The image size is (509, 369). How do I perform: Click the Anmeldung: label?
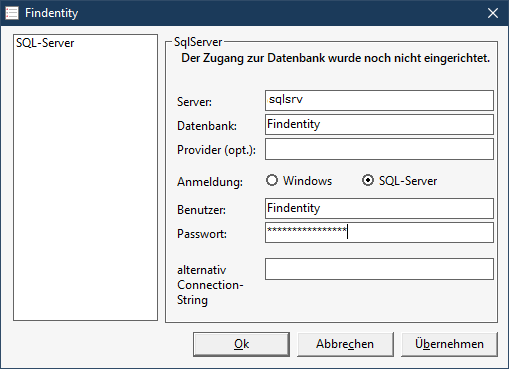(x=210, y=182)
